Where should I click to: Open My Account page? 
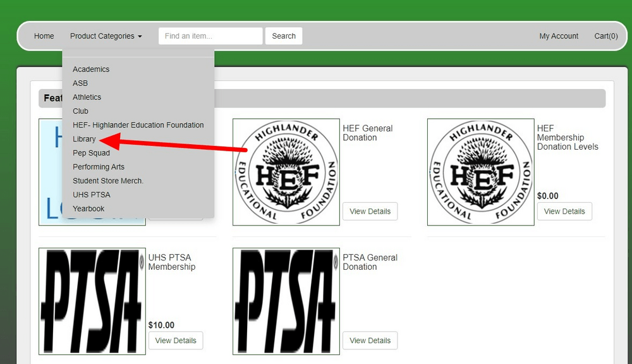(559, 36)
